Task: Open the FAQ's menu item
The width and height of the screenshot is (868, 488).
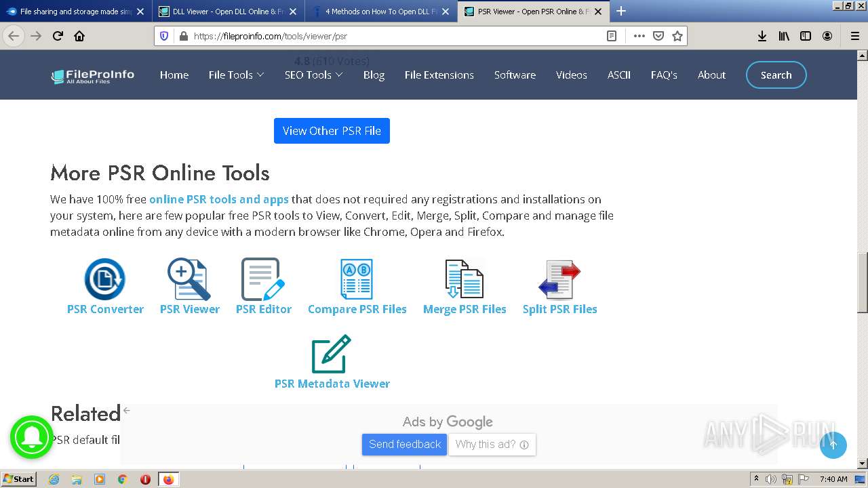Action: coord(664,75)
